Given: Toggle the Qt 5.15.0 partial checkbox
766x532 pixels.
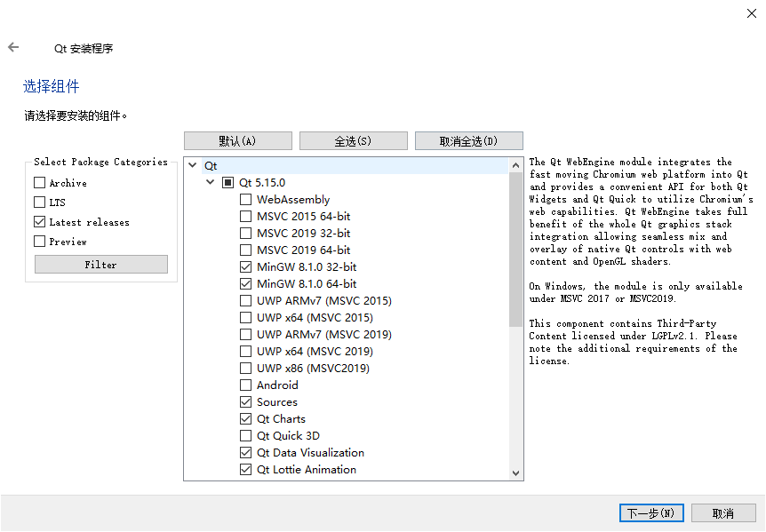Looking at the screenshot, I should 228,183.
